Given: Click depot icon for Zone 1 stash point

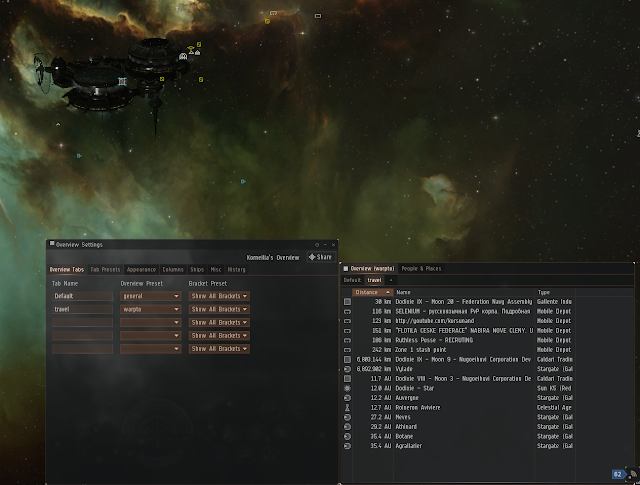Looking at the screenshot, I should tap(347, 350).
